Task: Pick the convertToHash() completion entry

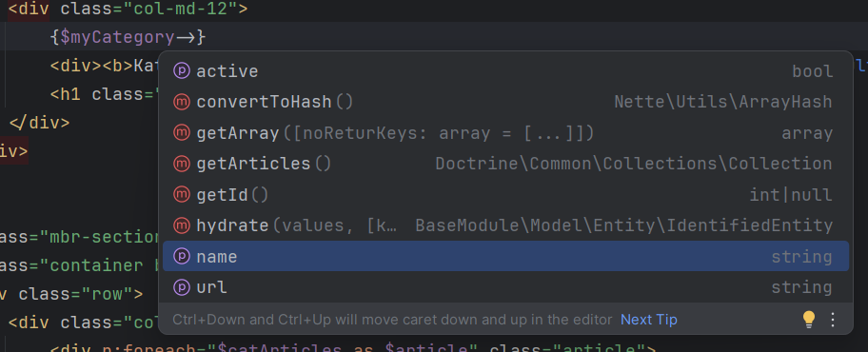Action: [x=505, y=102]
